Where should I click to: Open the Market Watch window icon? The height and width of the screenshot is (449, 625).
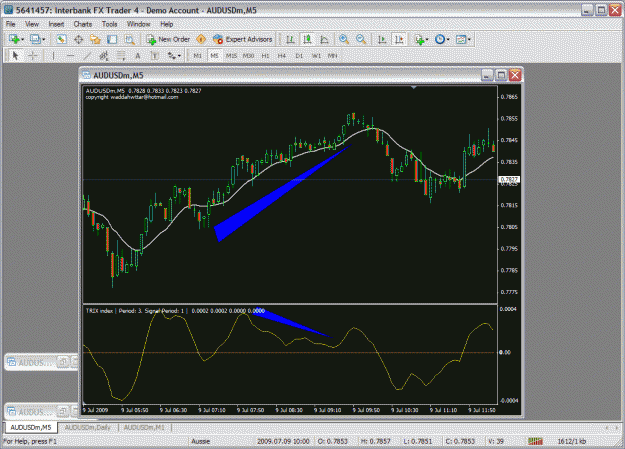[61, 39]
